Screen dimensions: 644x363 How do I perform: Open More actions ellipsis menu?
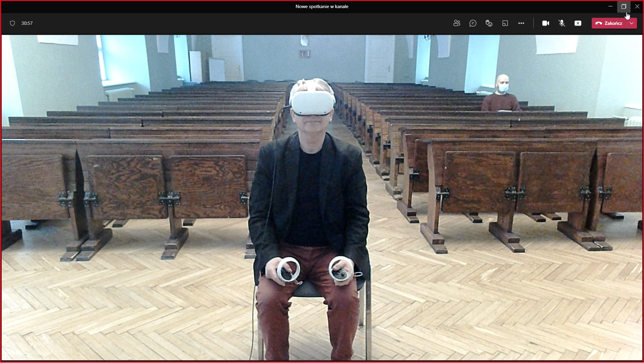(x=521, y=23)
